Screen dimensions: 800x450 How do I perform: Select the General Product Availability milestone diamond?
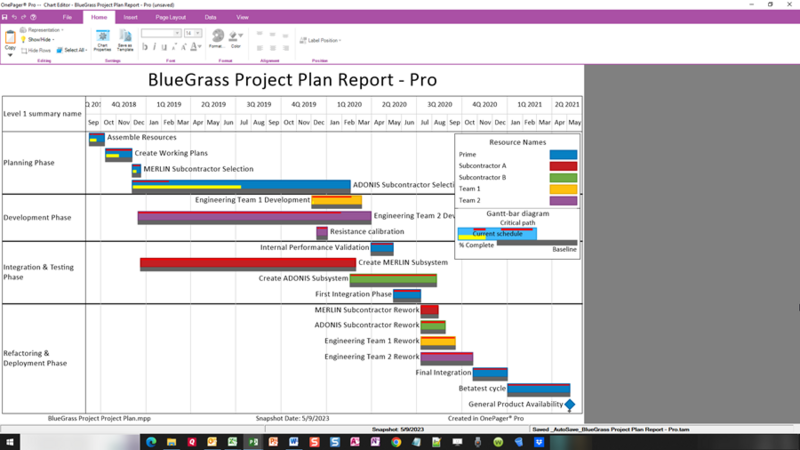coord(570,405)
